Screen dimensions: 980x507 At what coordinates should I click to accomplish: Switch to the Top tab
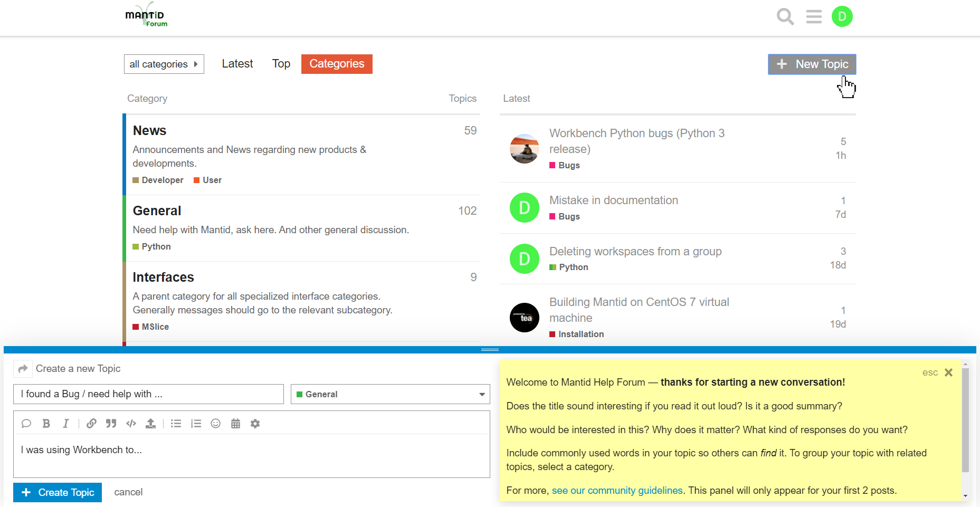281,63
